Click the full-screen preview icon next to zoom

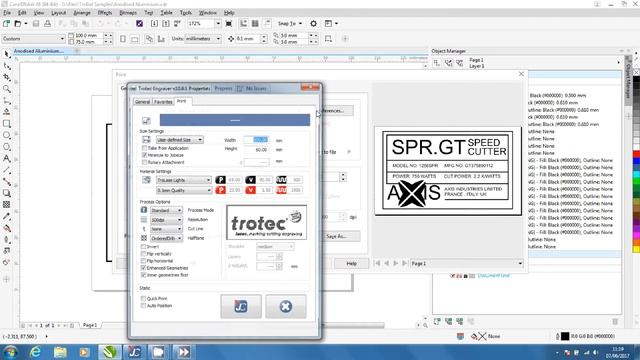(x=229, y=24)
